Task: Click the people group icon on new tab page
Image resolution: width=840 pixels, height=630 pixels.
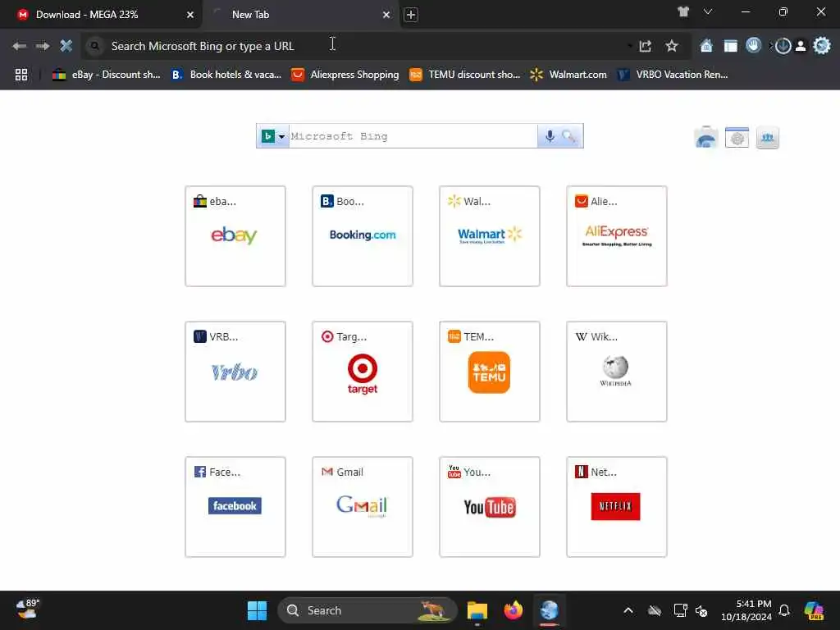Action: 768,138
